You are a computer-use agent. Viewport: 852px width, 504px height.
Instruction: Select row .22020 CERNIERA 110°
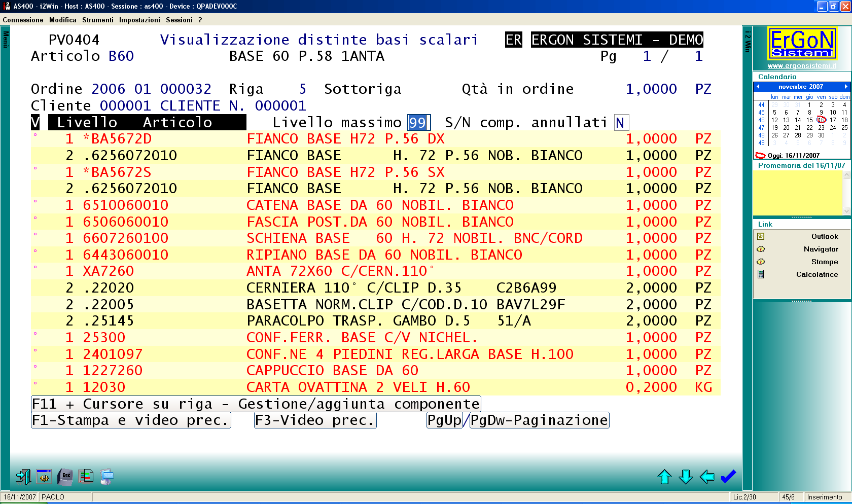tap(376, 287)
